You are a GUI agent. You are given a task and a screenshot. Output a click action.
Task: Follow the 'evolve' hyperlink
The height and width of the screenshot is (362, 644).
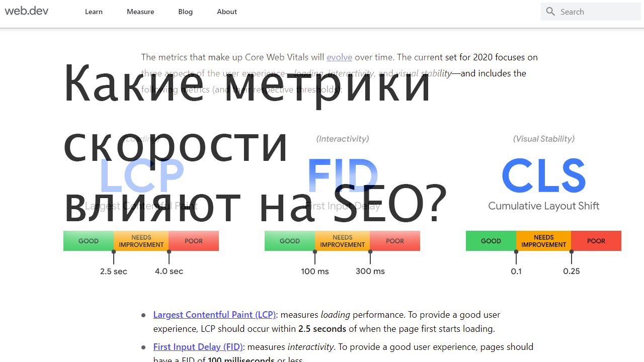339,57
